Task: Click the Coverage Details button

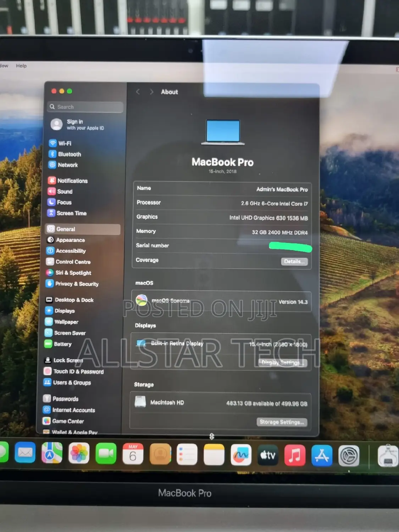Action: [x=294, y=261]
